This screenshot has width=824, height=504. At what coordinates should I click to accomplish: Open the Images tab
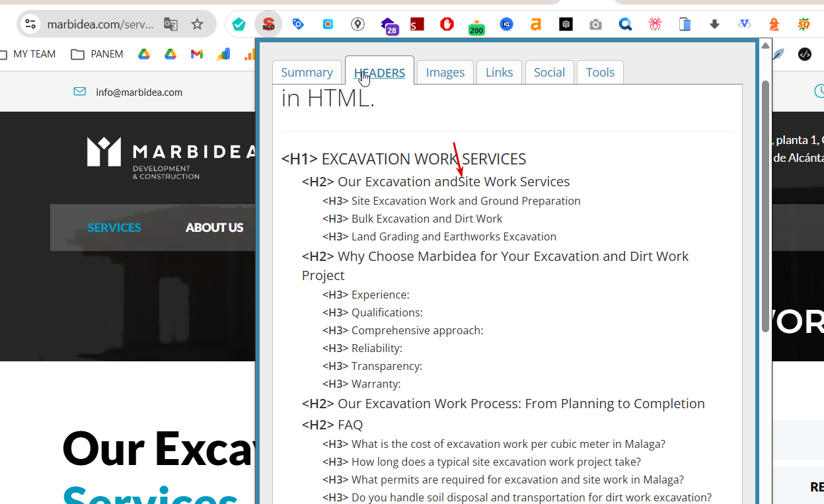click(445, 72)
